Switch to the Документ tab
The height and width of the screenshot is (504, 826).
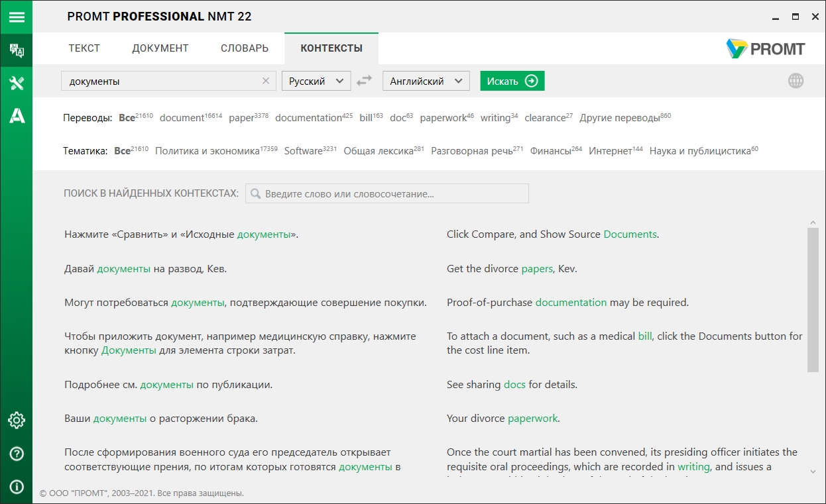click(x=160, y=48)
